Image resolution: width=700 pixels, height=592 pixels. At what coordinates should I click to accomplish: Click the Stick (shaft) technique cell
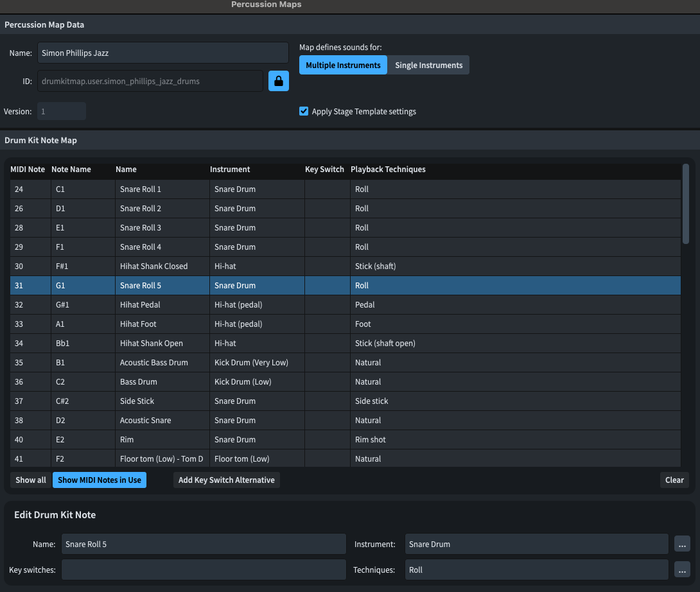[x=516, y=266]
